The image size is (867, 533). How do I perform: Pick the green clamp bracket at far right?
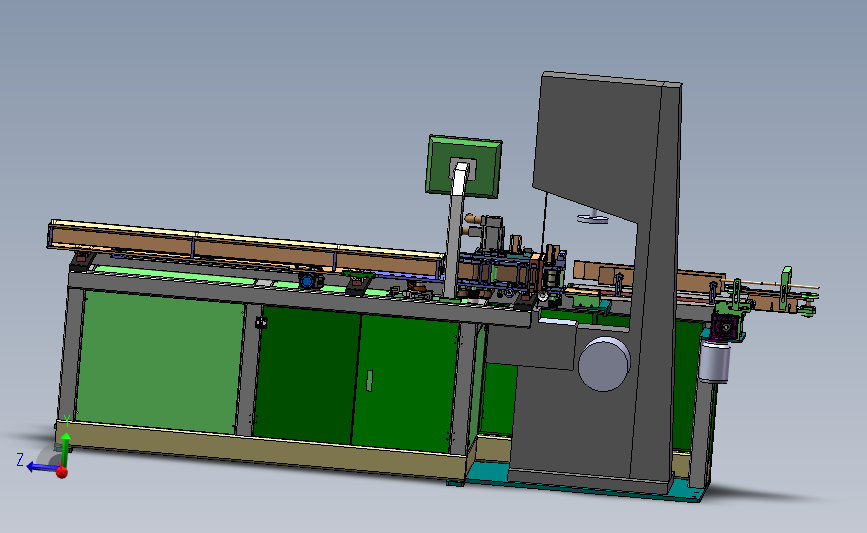click(x=786, y=288)
